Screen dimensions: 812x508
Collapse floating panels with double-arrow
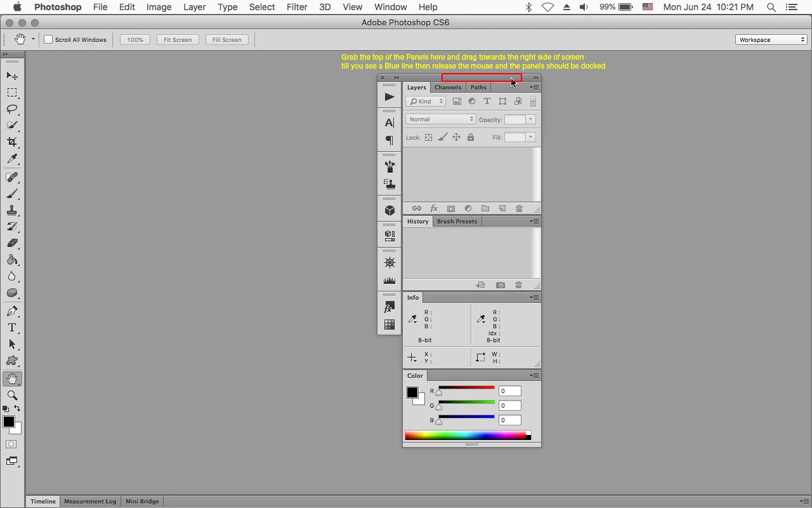click(535, 77)
